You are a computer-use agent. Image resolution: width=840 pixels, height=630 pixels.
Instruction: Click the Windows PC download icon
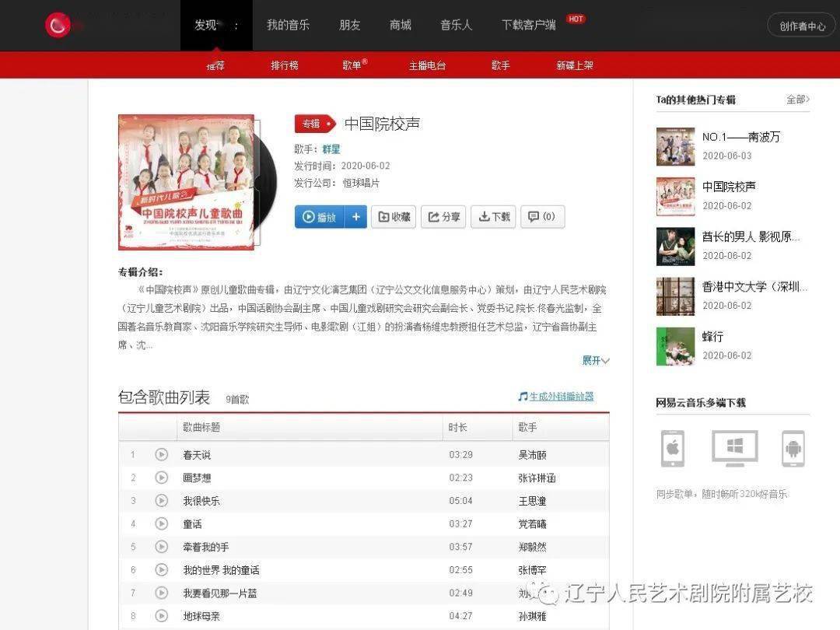click(735, 448)
